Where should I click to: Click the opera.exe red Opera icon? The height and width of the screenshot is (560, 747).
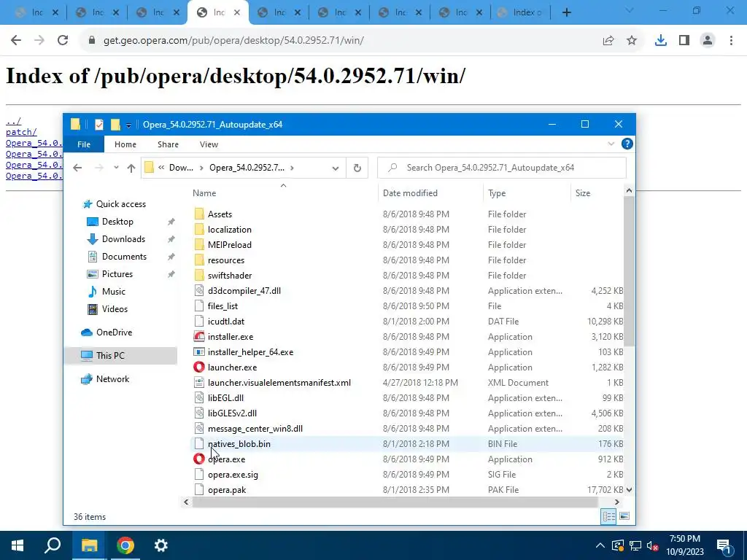(x=199, y=459)
